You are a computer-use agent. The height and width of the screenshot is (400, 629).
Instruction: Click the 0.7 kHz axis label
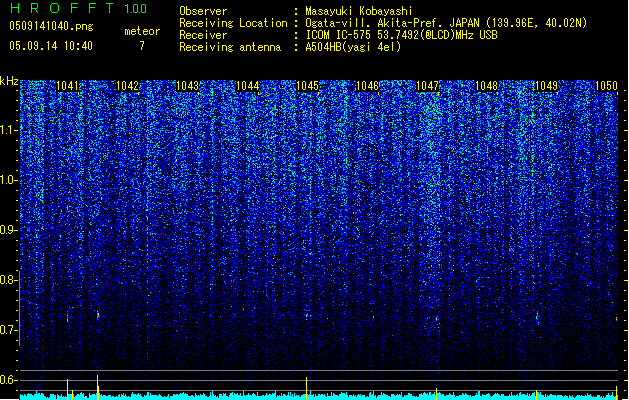[8, 330]
